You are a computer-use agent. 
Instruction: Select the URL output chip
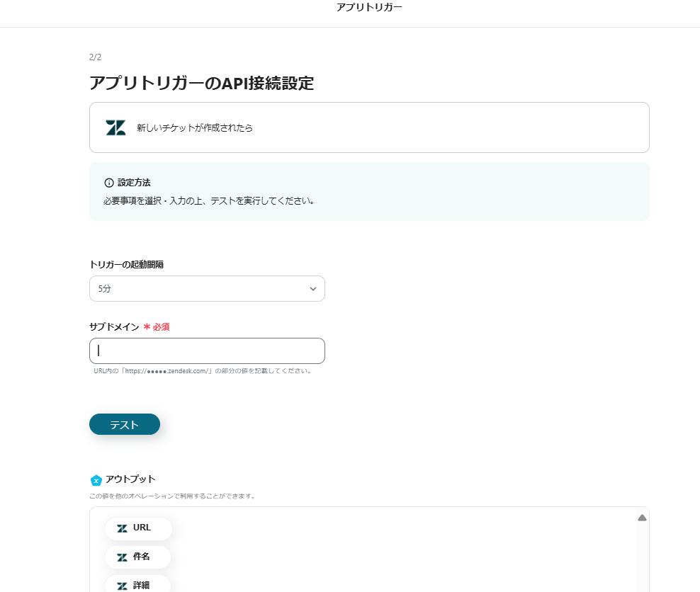click(x=138, y=528)
